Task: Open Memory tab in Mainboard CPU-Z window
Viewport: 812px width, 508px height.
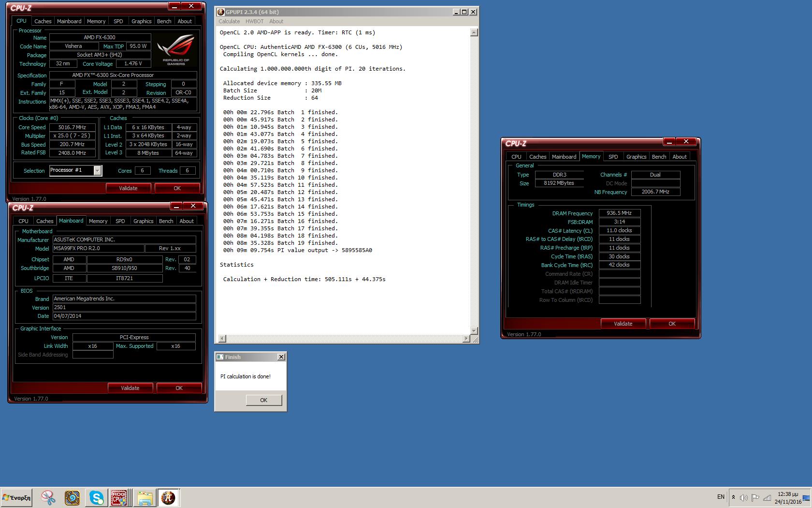Action: 98,221
